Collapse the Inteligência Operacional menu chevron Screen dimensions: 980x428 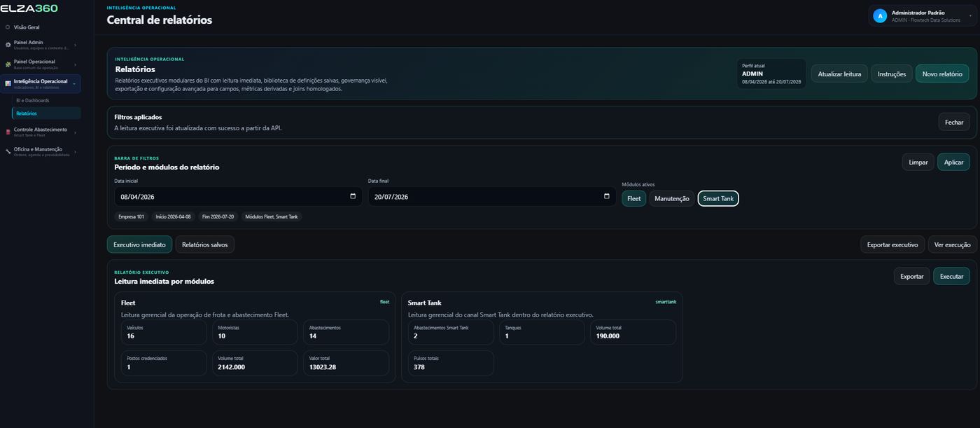point(75,83)
